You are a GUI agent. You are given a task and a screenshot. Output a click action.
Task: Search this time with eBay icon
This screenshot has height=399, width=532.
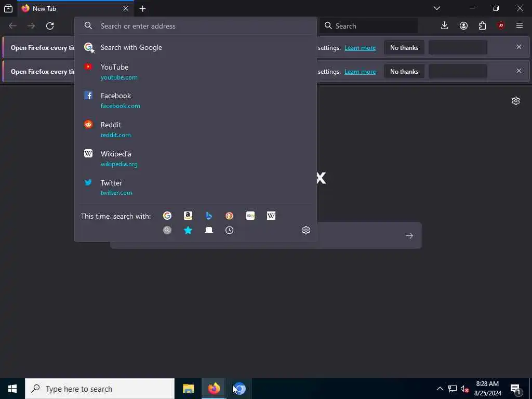250,216
